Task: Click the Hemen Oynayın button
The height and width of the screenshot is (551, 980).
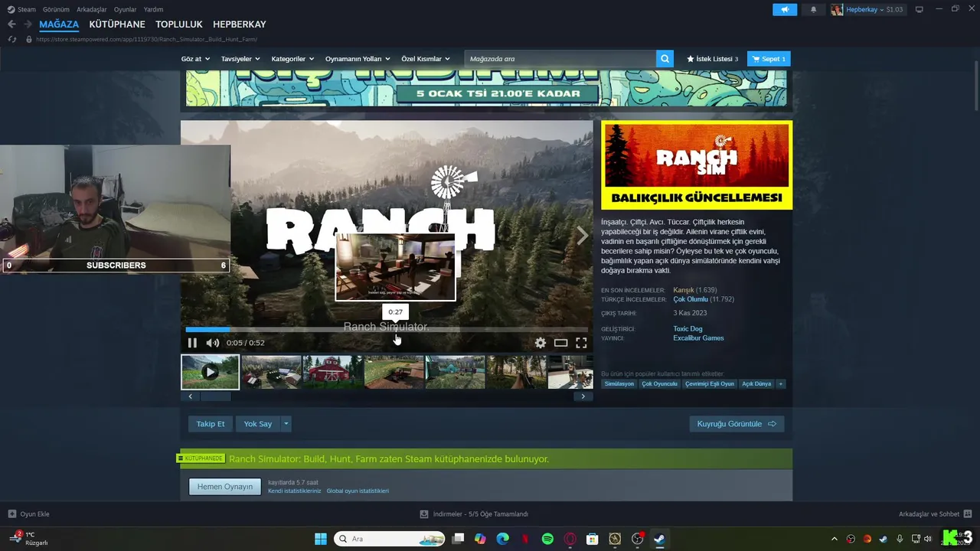Action: click(225, 487)
